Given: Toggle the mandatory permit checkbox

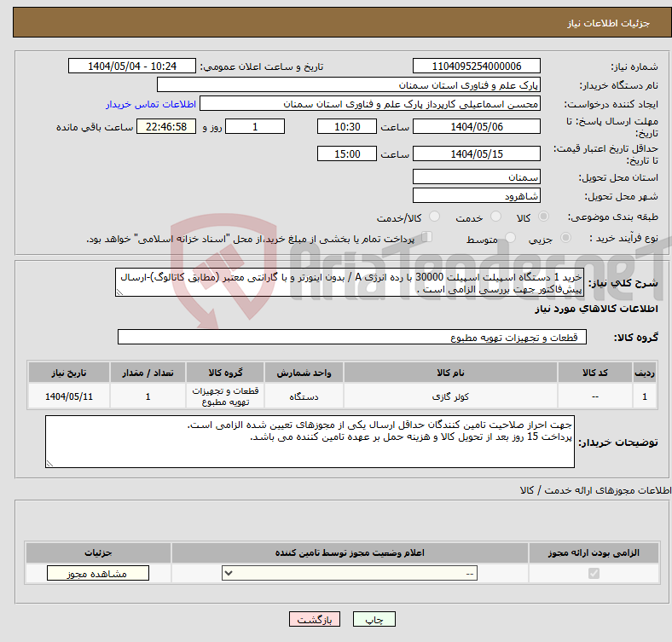Looking at the screenshot, I should (594, 574).
